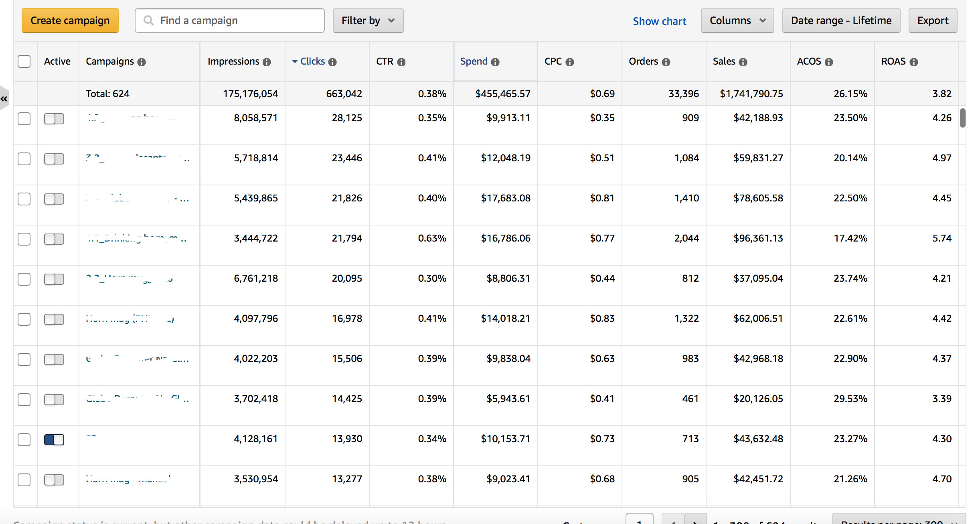The height and width of the screenshot is (524, 980).
Task: Click the ROAS info icon
Action: [914, 62]
